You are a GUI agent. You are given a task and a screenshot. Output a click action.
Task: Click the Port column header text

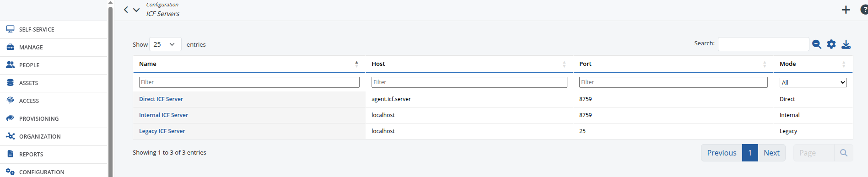[x=585, y=64]
